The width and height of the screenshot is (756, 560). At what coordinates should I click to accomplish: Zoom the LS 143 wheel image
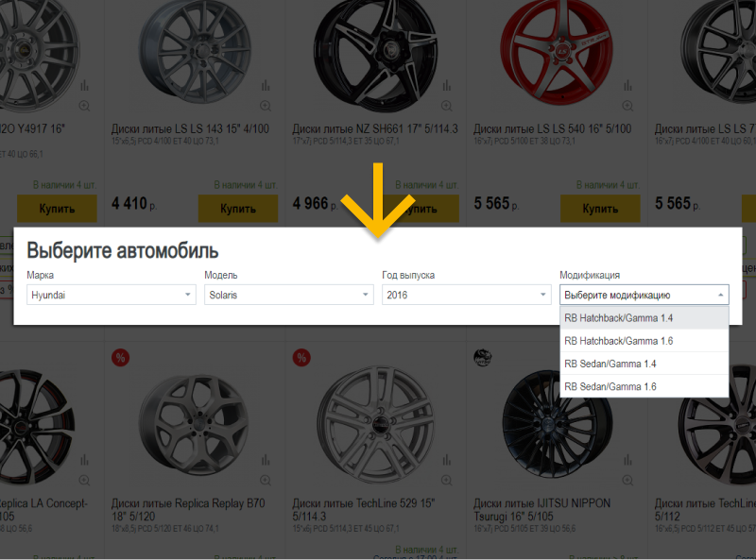(x=266, y=106)
